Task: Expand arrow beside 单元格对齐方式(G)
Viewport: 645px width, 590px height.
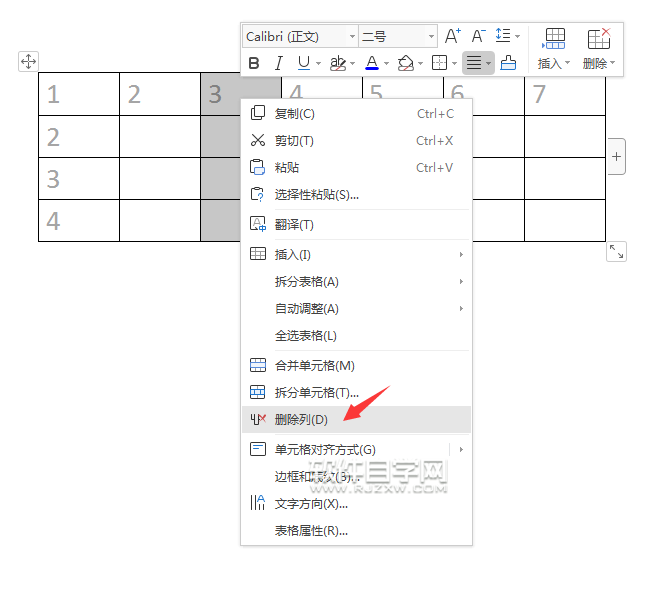Action: pyautogui.click(x=461, y=449)
